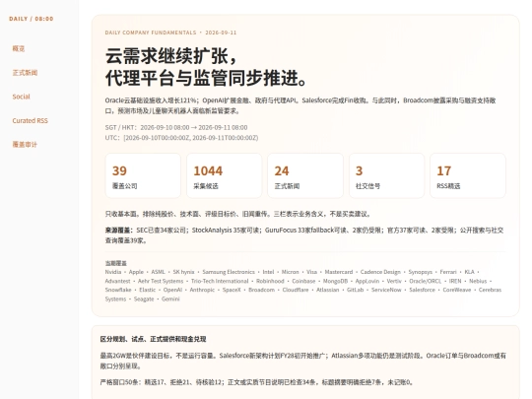Click the 区分规划、试点 section heading

153,339
